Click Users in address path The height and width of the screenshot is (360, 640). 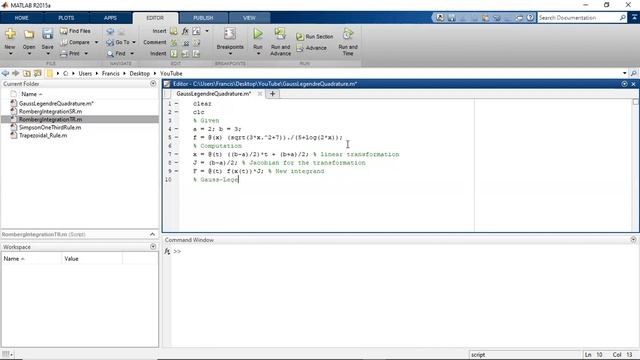click(85, 73)
